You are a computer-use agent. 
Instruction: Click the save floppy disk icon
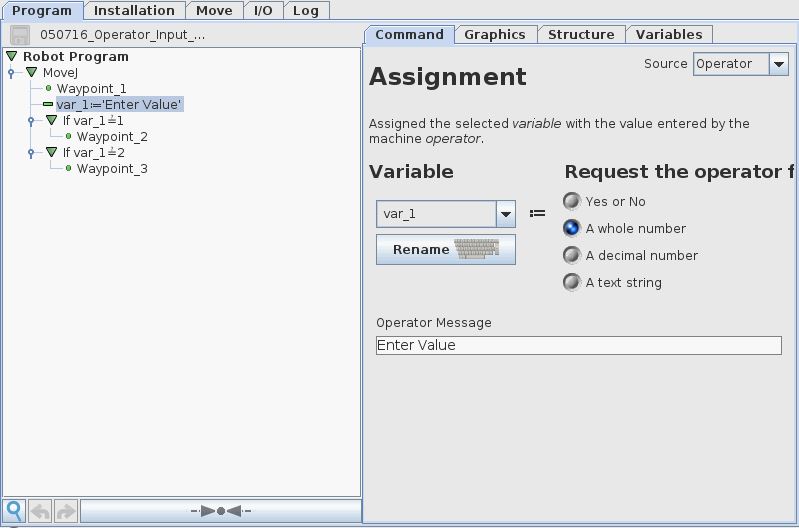(20, 35)
